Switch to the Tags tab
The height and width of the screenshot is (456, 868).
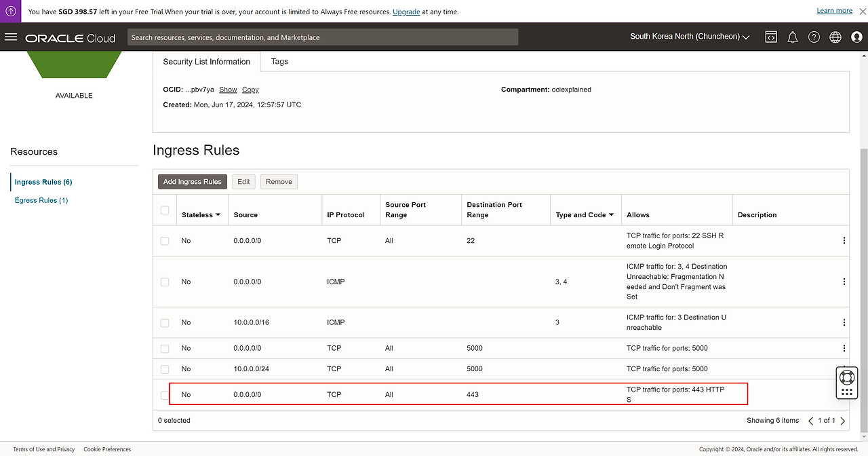click(x=279, y=61)
